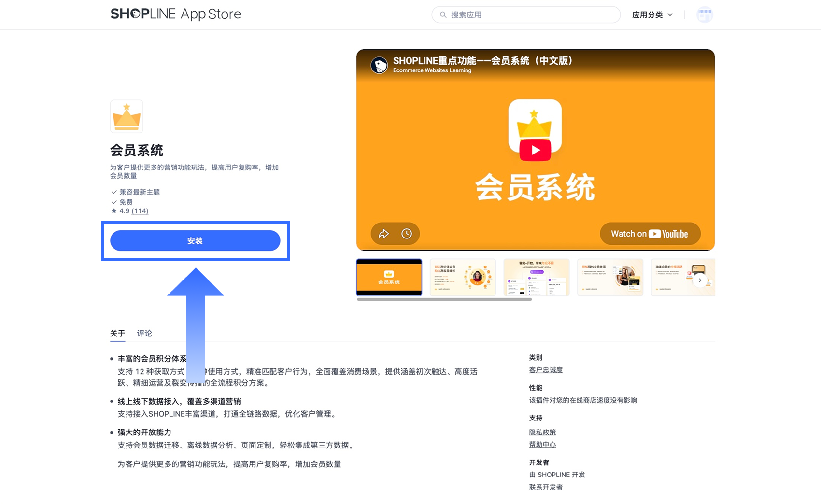Switch to the 关于 tab

117,333
